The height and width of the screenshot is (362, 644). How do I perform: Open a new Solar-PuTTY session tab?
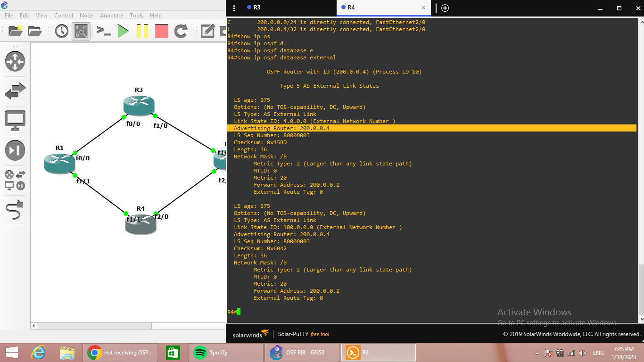(445, 8)
